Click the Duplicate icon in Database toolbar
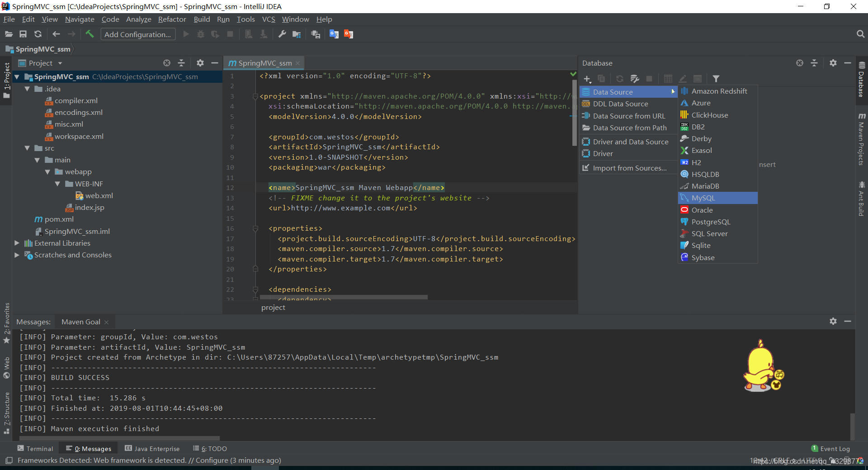Image resolution: width=868 pixels, height=470 pixels. (x=601, y=79)
